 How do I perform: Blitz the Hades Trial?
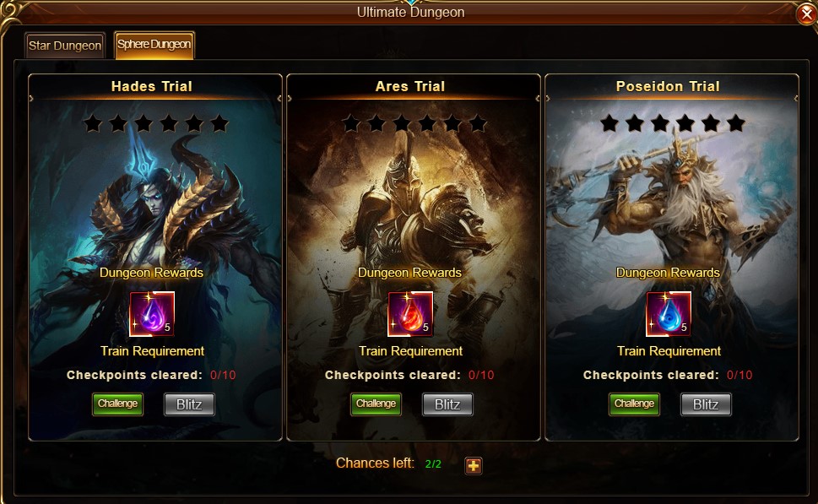pyautogui.click(x=189, y=404)
